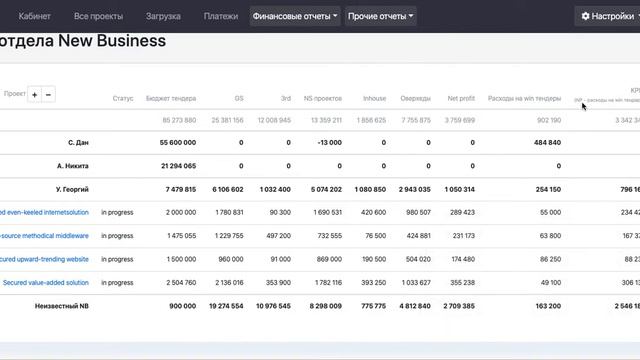The width and height of the screenshot is (640, 360).
Task: Select У. Георгий budget 7 479 815
Action: click(x=181, y=189)
